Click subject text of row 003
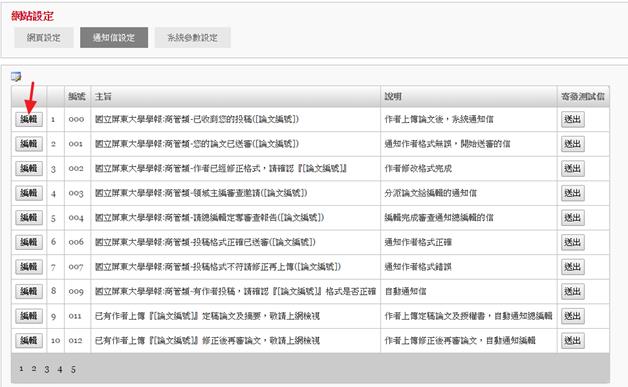Viewport: 628px width, 387px height. 201,193
